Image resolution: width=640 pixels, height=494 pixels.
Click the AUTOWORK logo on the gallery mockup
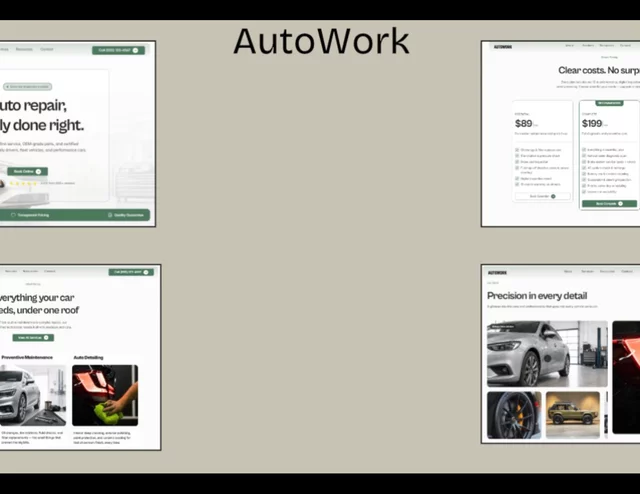click(497, 272)
